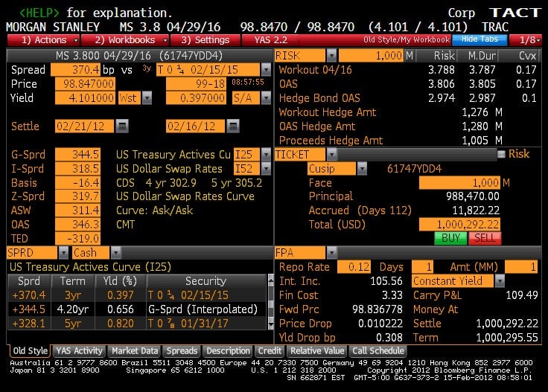
Task: Toggle the Risk checkbox in TICKET bar
Action: [501, 154]
